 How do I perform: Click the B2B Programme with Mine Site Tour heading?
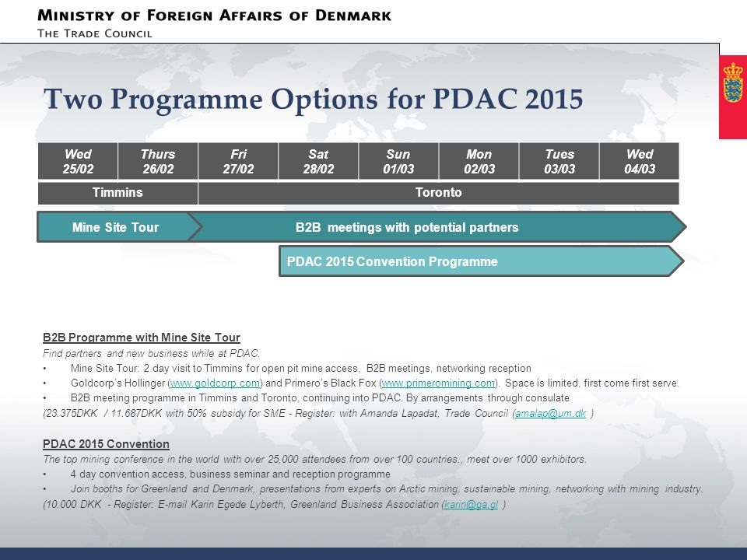coord(142,338)
